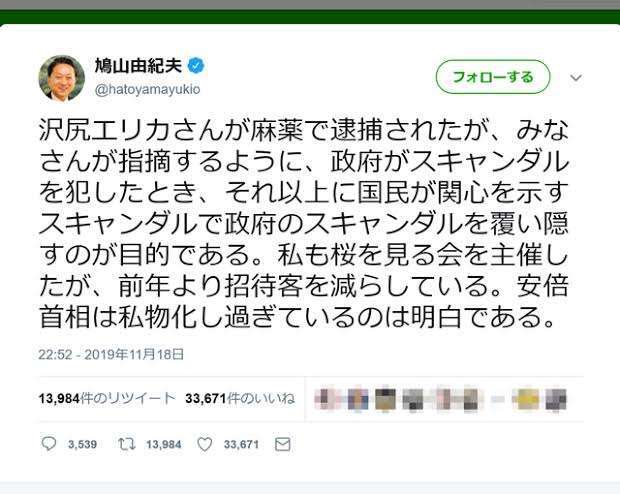Click the フォローする follow button
The height and width of the screenshot is (494, 620).
493,77
